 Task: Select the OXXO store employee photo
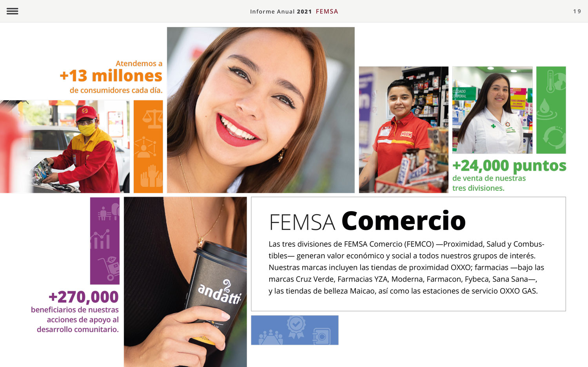[404, 130]
